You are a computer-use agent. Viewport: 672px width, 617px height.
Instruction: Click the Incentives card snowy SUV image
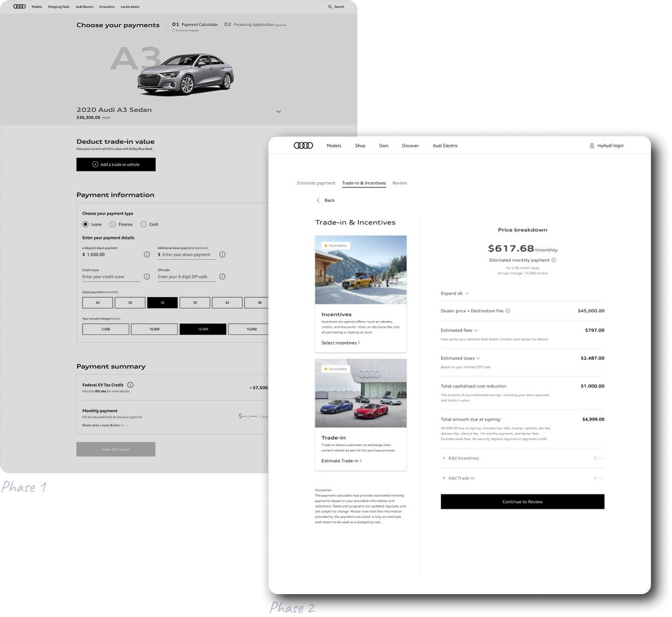[361, 269]
